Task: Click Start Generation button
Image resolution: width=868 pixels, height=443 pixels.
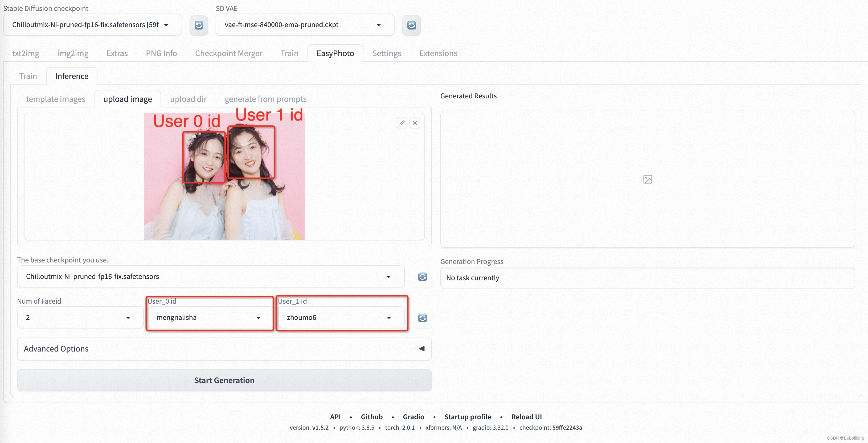Action: point(224,380)
